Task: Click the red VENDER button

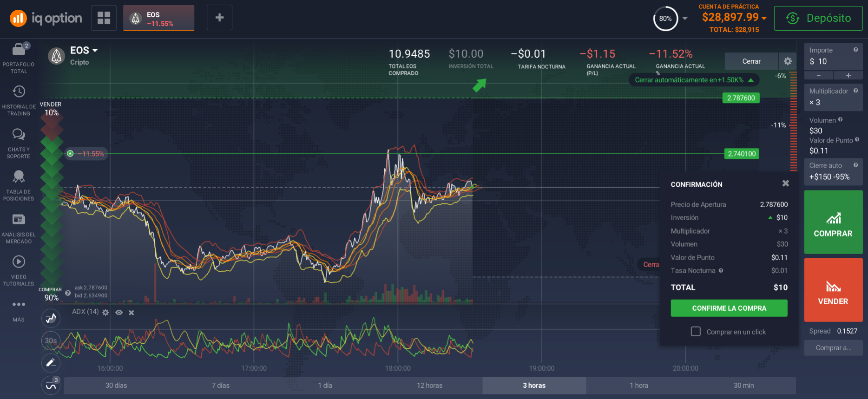Action: pyautogui.click(x=833, y=290)
